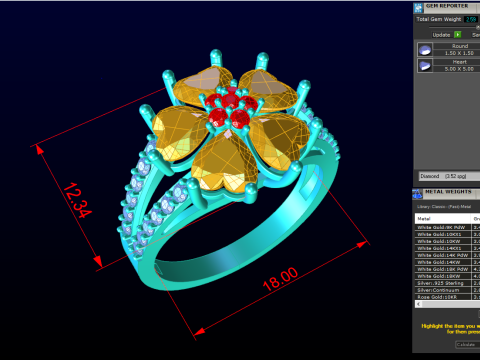Click the Total Gem Weight value field
Screen dimensions: 480x360
471,19
